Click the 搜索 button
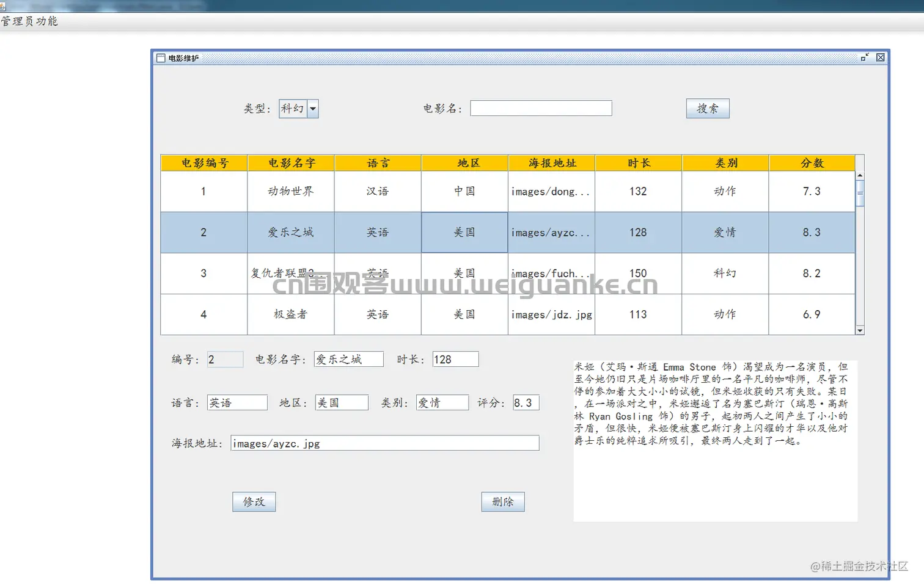 pos(707,109)
